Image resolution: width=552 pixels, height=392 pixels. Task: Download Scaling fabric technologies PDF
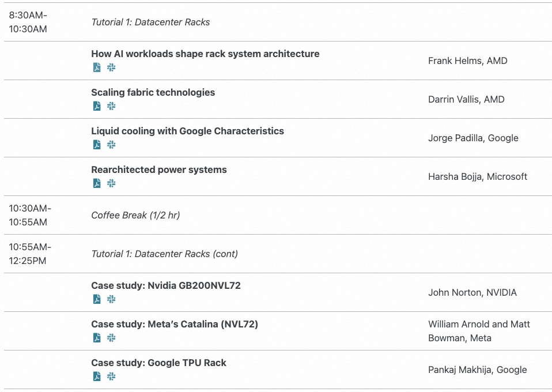pos(97,106)
